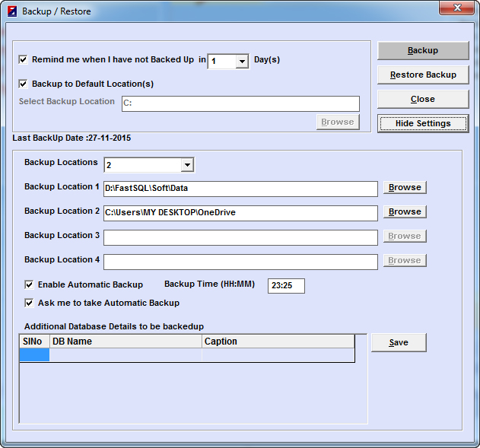This screenshot has height=448, width=480.
Task: Toggle the backup reminder checkbox
Action: [24, 59]
